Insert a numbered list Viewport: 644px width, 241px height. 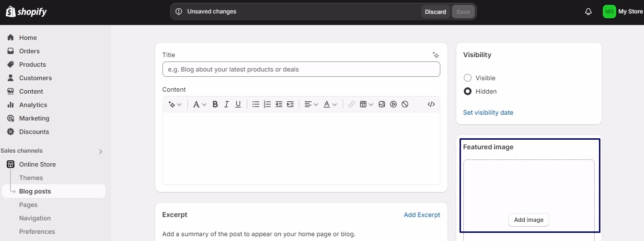click(267, 104)
